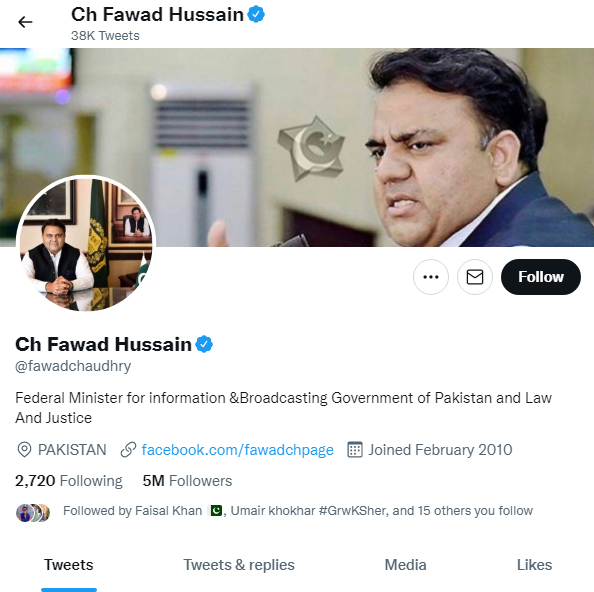
Task: Show followers you know: Faisal Khan and others
Action: [x=298, y=511]
